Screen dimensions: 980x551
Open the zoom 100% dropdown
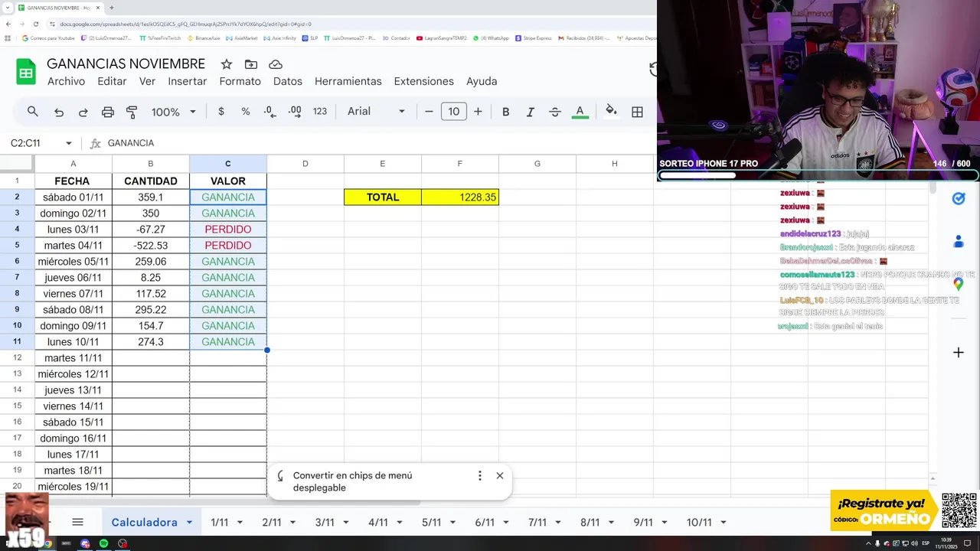174,112
